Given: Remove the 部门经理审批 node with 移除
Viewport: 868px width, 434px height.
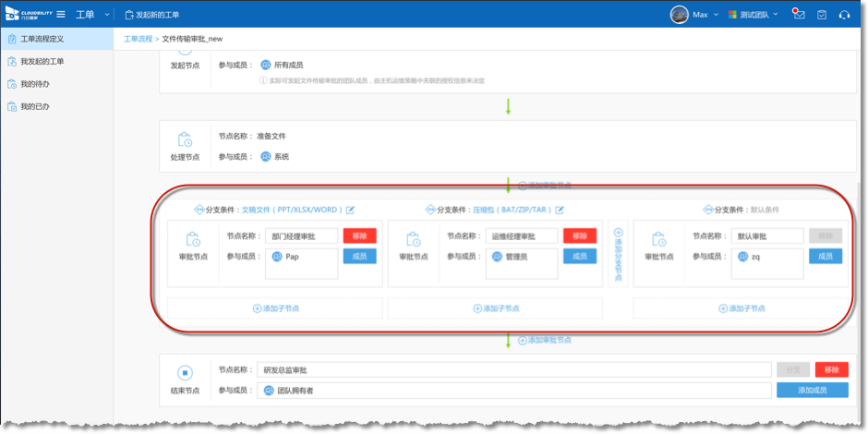Looking at the screenshot, I should (359, 235).
